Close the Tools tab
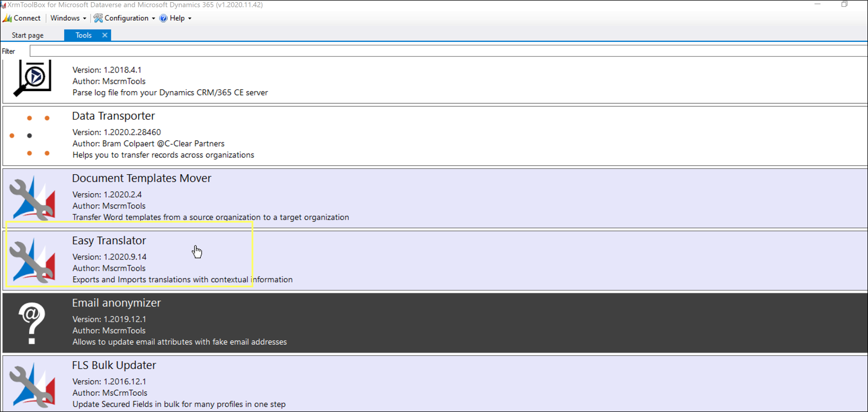 pos(105,35)
